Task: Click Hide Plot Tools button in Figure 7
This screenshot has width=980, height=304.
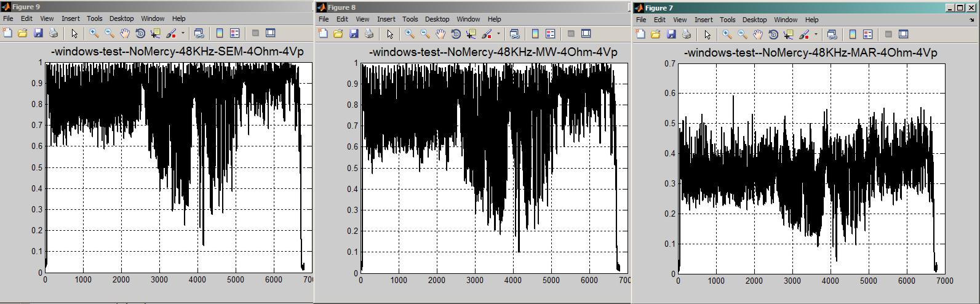Action: tap(888, 34)
